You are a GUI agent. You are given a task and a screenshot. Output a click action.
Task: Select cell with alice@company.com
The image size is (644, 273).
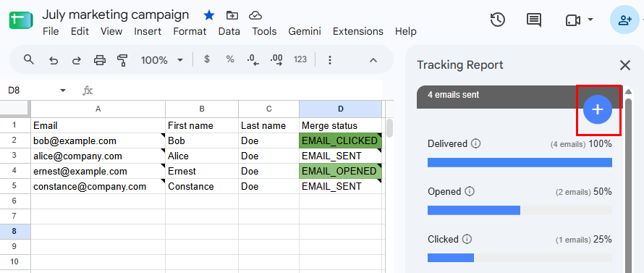click(x=98, y=156)
